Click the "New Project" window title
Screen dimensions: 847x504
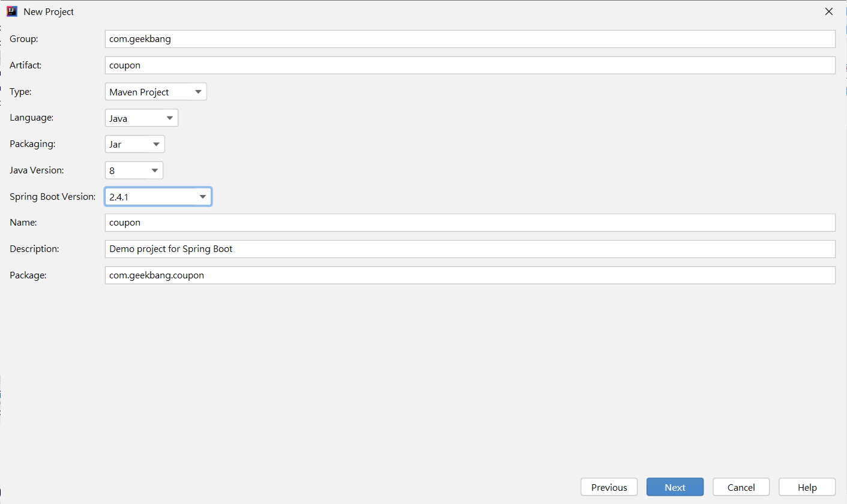[49, 11]
